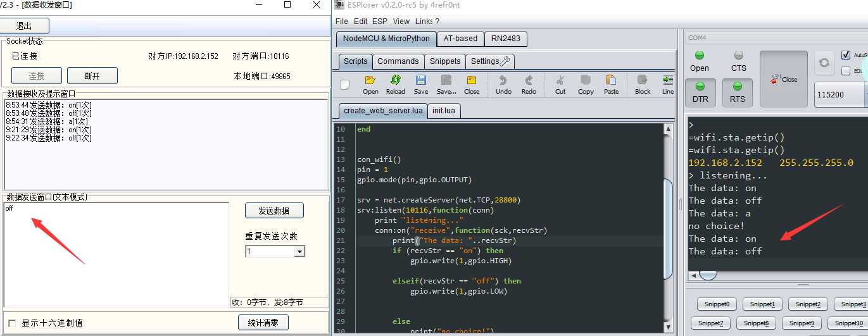Screen dimensions: 868x336
Task: Cut selected text via Cut icon
Action: pyautogui.click(x=560, y=84)
